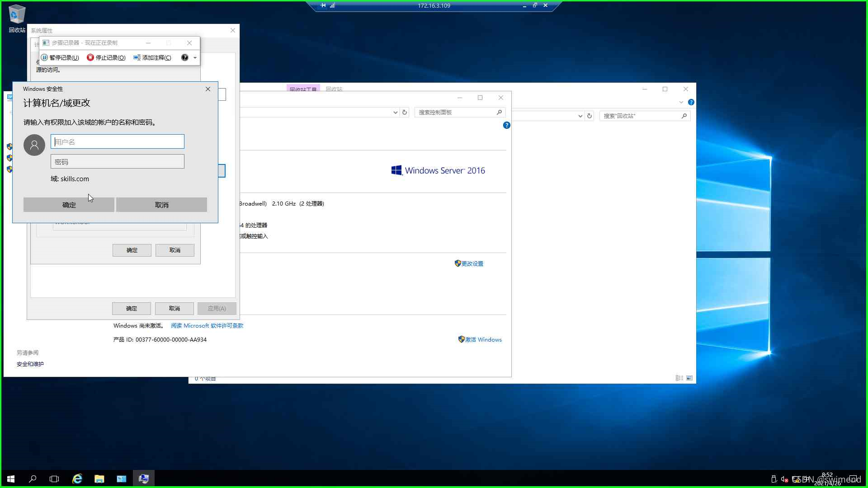Image resolution: width=868 pixels, height=488 pixels.
Task: Open 安全和维护 link
Action: (x=30, y=364)
